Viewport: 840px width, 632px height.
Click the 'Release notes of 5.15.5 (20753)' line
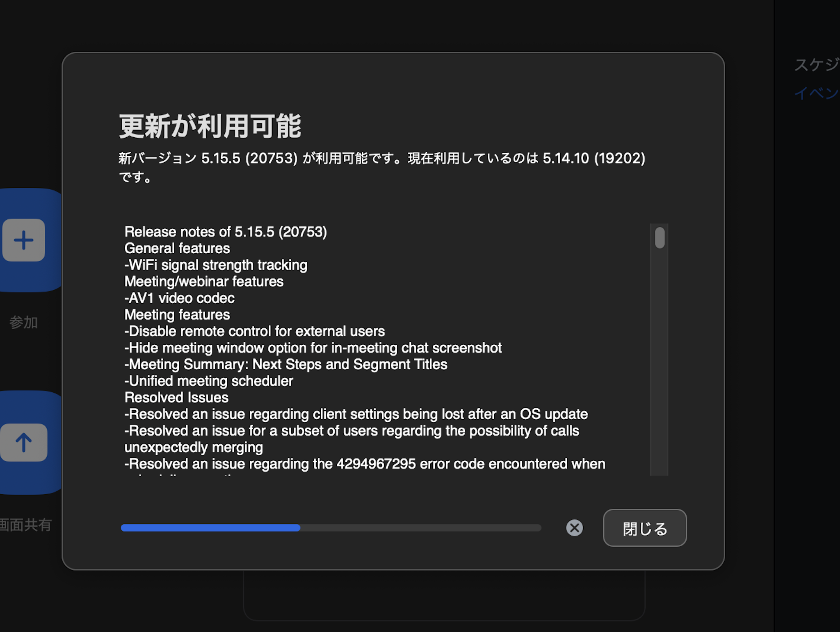226,232
